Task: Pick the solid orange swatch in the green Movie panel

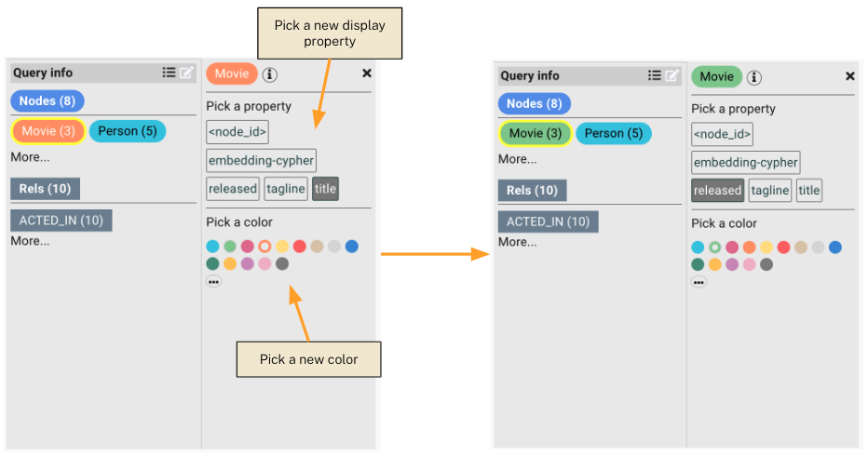Action: pyautogui.click(x=749, y=248)
